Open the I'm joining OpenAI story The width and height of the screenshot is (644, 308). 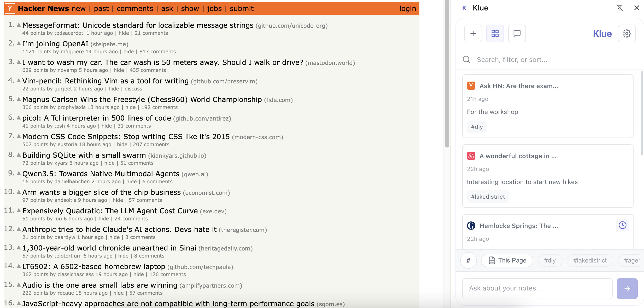[55, 44]
